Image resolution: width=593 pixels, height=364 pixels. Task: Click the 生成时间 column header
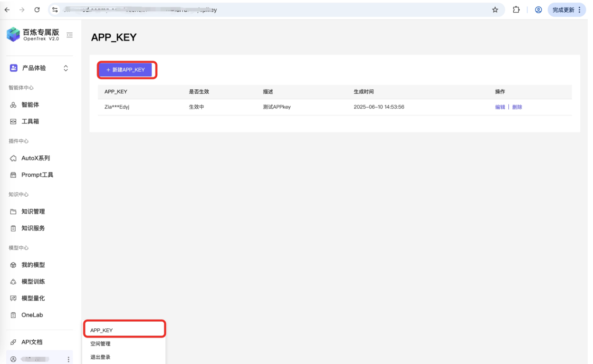click(364, 92)
